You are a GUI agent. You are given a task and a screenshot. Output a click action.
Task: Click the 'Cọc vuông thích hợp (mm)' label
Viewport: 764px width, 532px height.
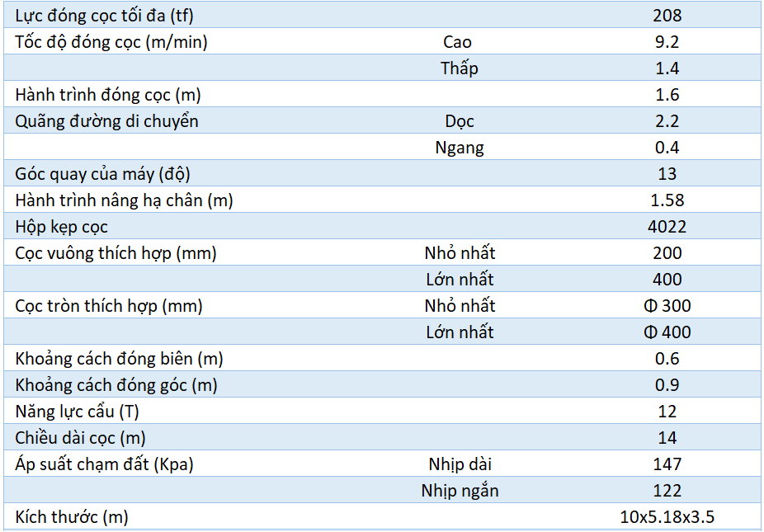(x=116, y=253)
